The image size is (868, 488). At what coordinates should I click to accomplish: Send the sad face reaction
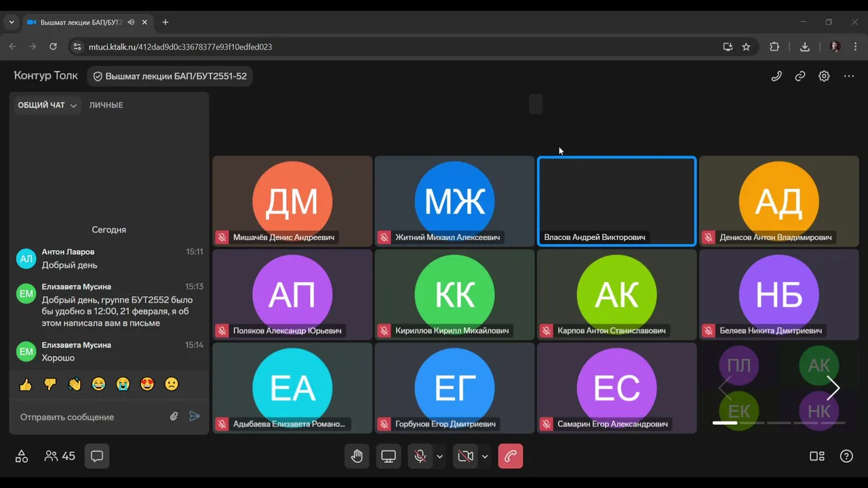172,384
